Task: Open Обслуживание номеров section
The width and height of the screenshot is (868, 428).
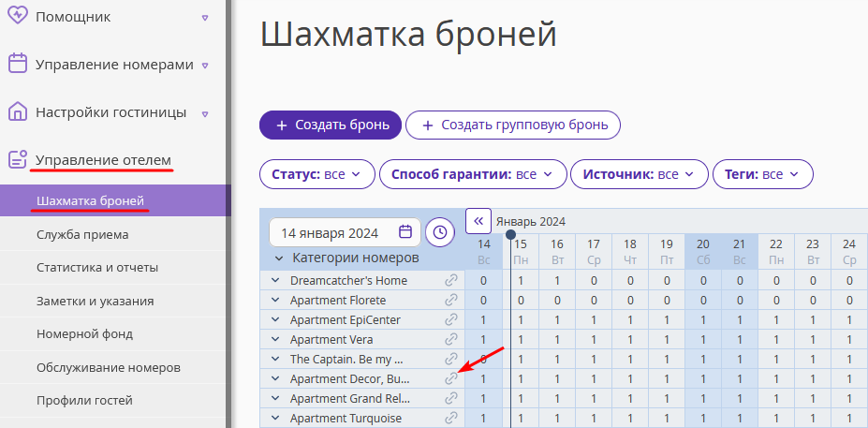Action: (x=115, y=368)
